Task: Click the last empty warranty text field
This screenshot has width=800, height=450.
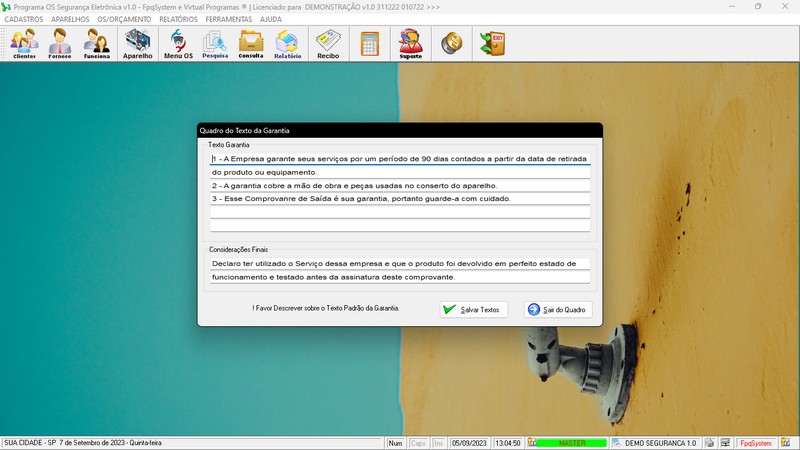Action: [x=400, y=225]
